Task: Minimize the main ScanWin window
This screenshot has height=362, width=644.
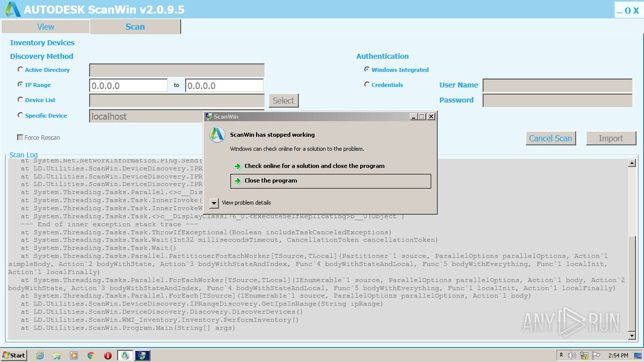Action: [620, 11]
